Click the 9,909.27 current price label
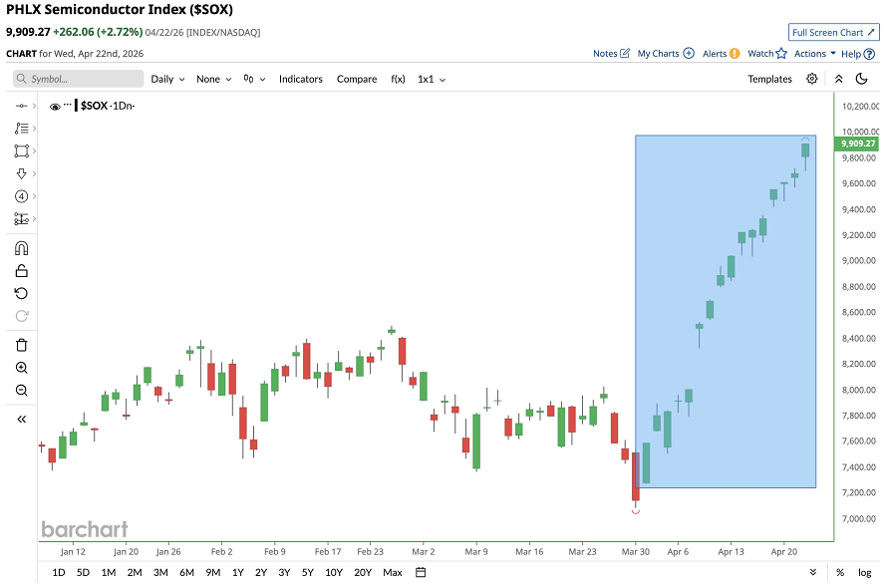The width and height of the screenshot is (886, 588). 857,144
